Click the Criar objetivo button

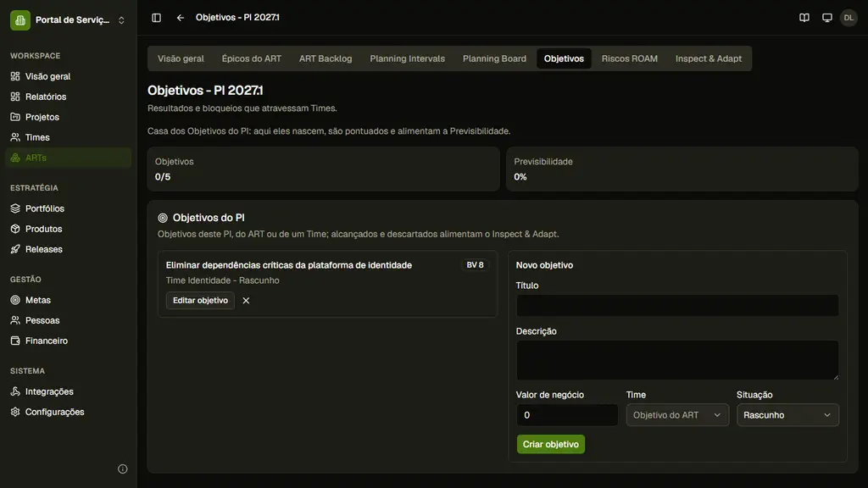(x=551, y=444)
